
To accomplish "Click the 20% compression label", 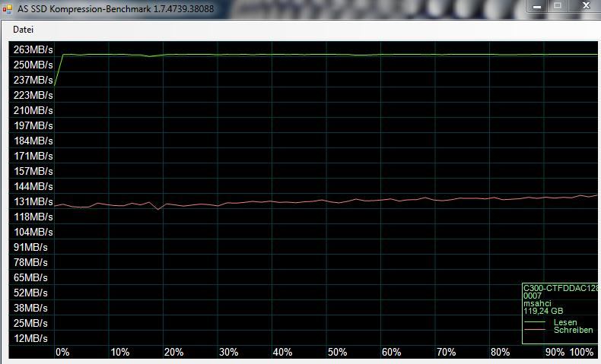I will point(174,352).
